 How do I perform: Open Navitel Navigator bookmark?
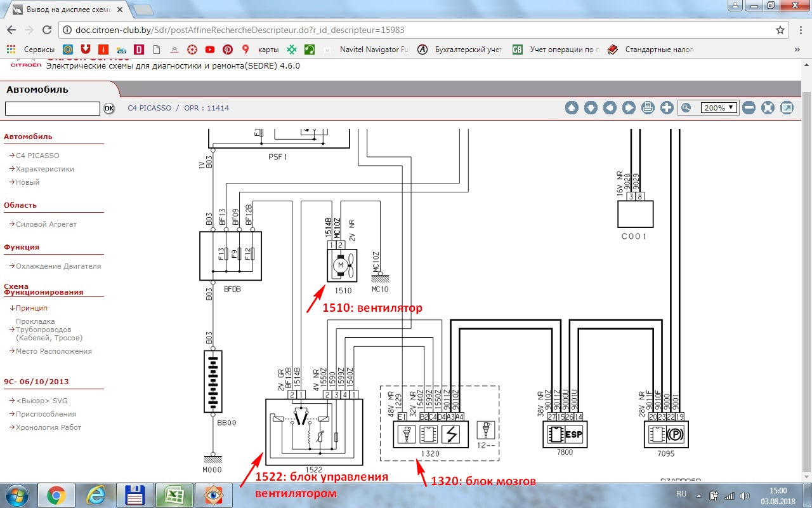[x=367, y=50]
